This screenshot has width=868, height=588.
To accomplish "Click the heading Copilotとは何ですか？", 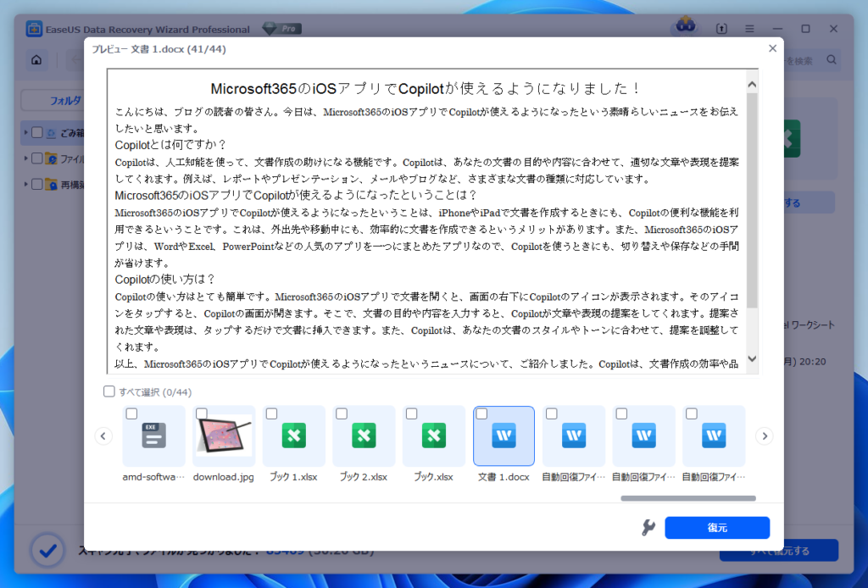I will [x=171, y=145].
